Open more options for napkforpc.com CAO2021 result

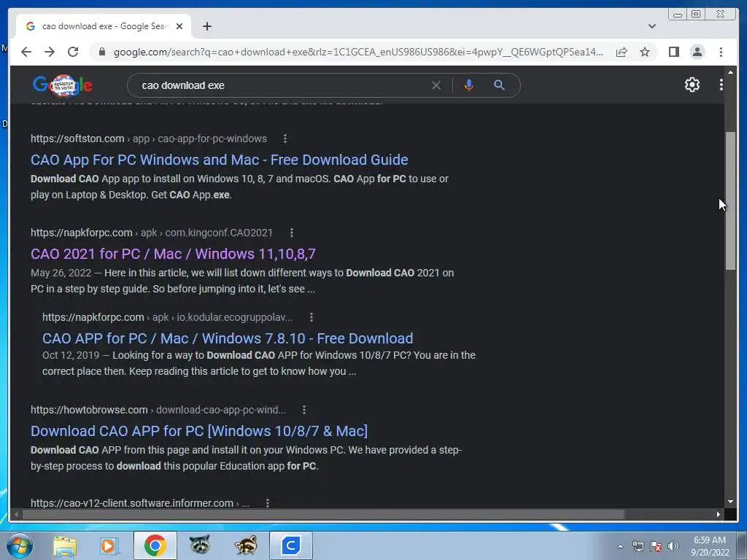(x=292, y=233)
